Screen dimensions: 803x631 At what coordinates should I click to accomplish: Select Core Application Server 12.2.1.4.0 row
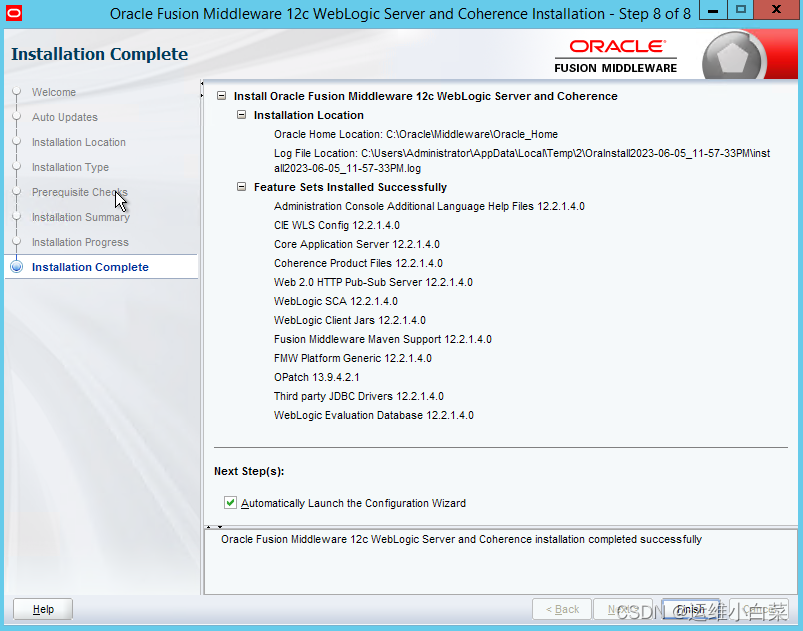click(356, 244)
